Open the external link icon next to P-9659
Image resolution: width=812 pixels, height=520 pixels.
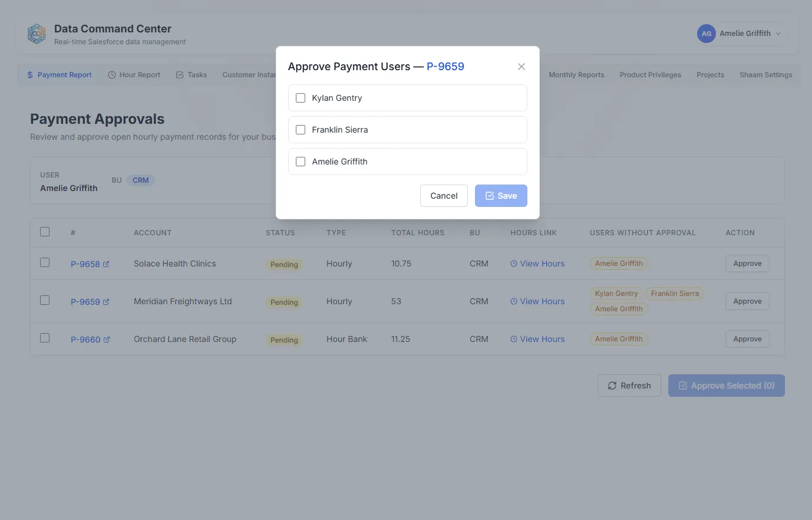click(106, 302)
